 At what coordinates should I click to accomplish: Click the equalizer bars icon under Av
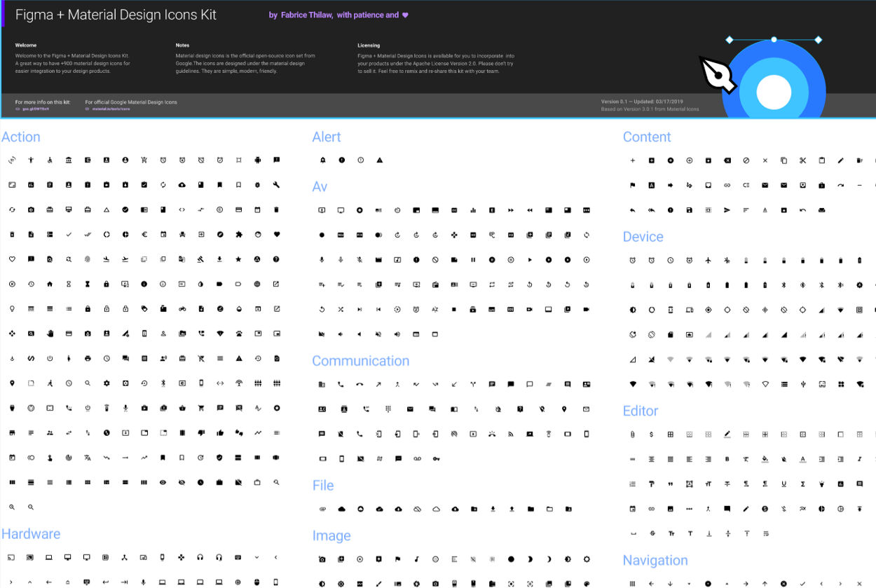pos(473,210)
